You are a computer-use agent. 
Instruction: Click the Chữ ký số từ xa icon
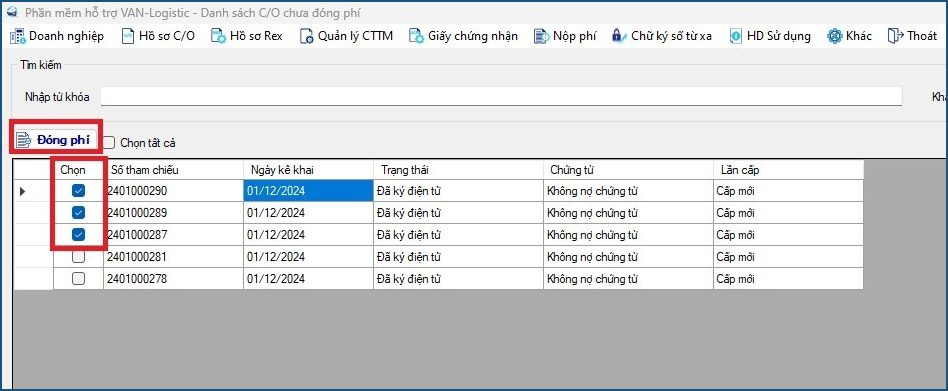click(619, 36)
